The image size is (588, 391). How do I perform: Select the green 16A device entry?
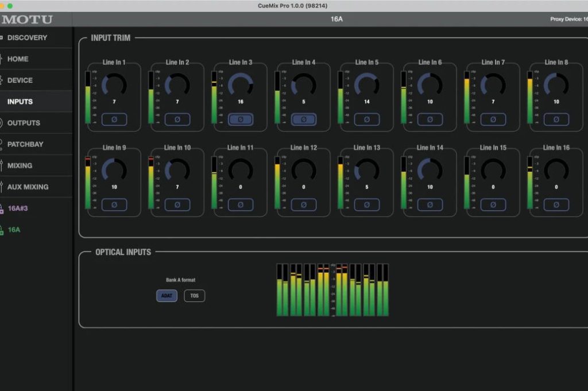(14, 230)
